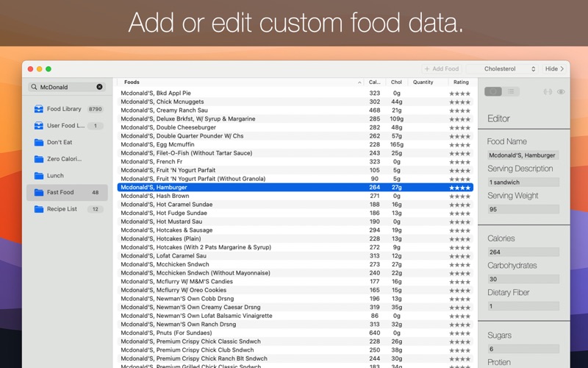Image resolution: width=588 pixels, height=368 pixels.
Task: Select Double Quarter Pounder W/ Chs row
Action: click(x=295, y=136)
